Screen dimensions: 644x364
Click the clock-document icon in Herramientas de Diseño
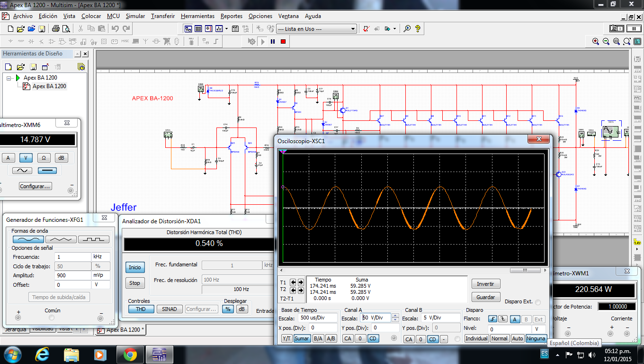pyautogui.click(x=81, y=67)
